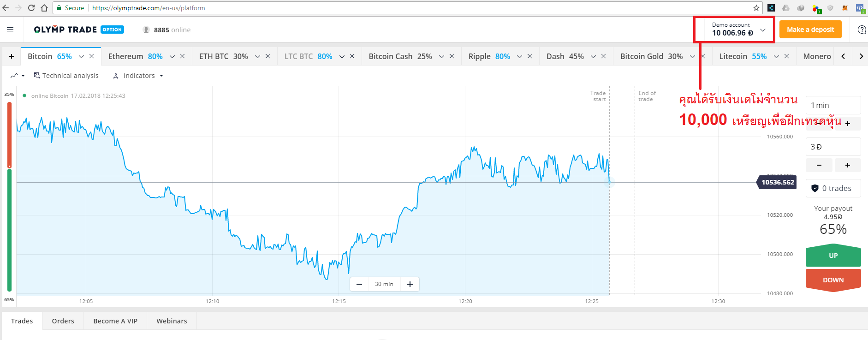
Task: Open chart type line icon menu
Action: [x=18, y=76]
